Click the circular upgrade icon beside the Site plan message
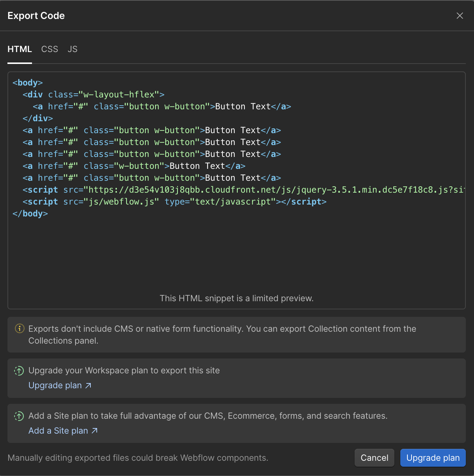Viewport: 474px width, 476px height. click(19, 416)
